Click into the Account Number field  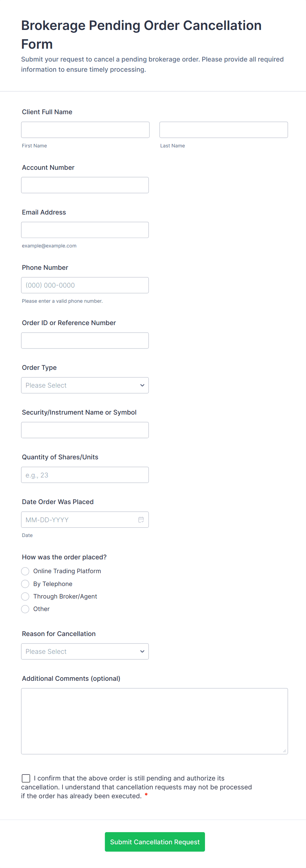pos(85,185)
